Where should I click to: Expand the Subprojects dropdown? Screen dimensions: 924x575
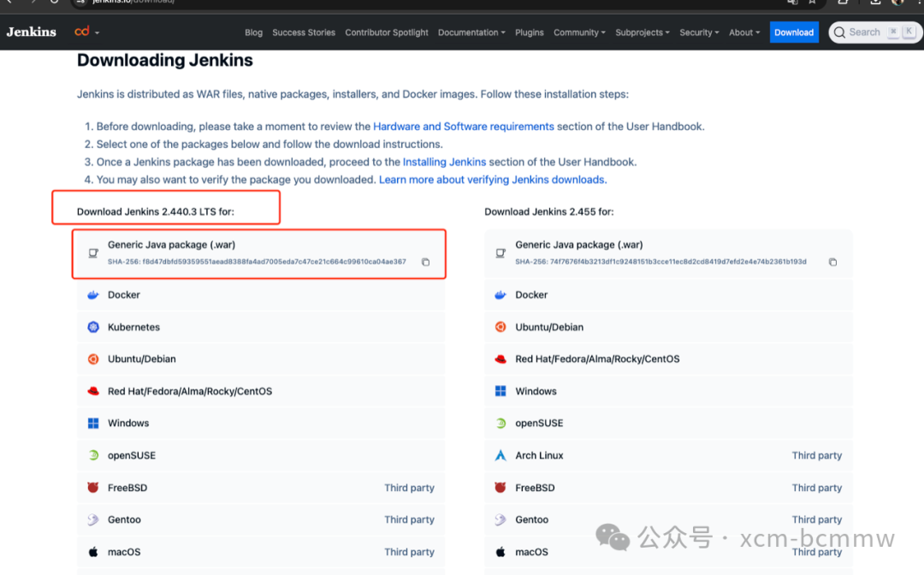coord(643,33)
